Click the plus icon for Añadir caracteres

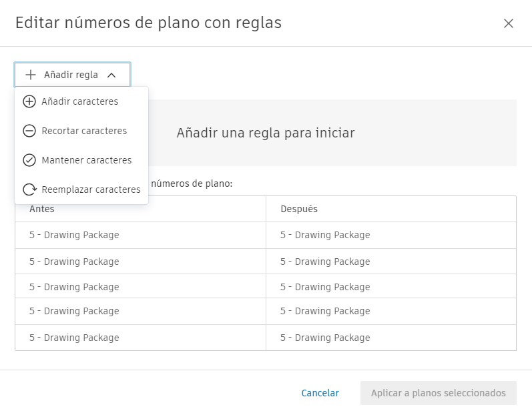(29, 102)
